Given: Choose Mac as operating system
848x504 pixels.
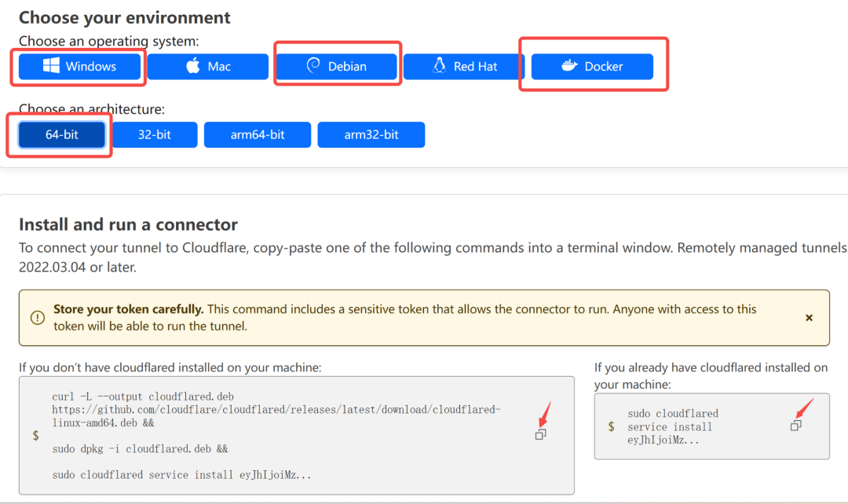Looking at the screenshot, I should point(208,67).
